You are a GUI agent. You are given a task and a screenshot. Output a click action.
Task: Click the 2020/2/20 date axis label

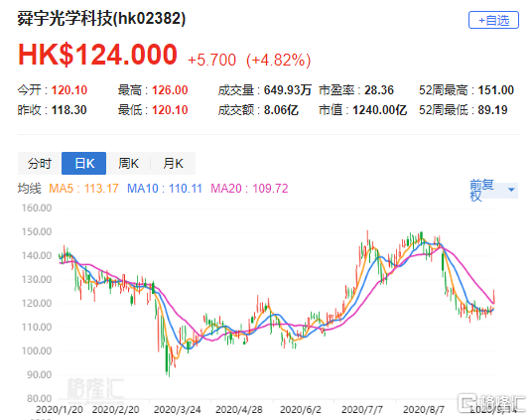pos(116,410)
